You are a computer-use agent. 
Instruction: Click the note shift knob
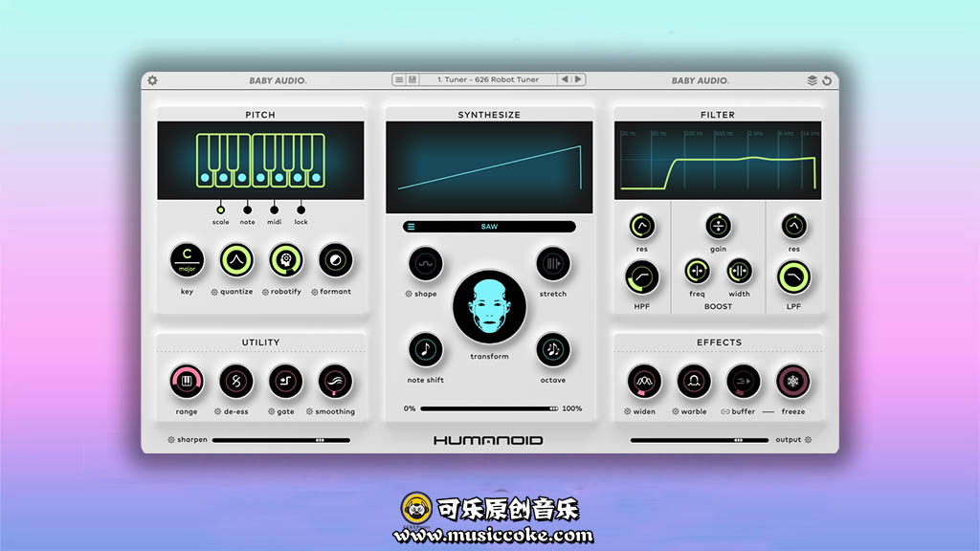(426, 349)
